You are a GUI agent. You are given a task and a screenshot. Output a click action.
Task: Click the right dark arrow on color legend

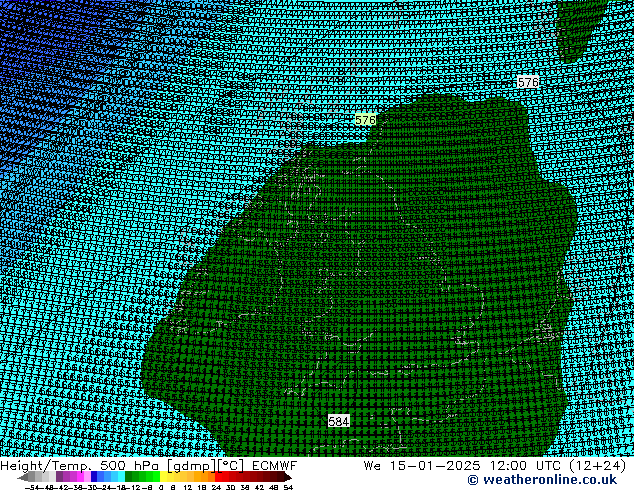(287, 477)
